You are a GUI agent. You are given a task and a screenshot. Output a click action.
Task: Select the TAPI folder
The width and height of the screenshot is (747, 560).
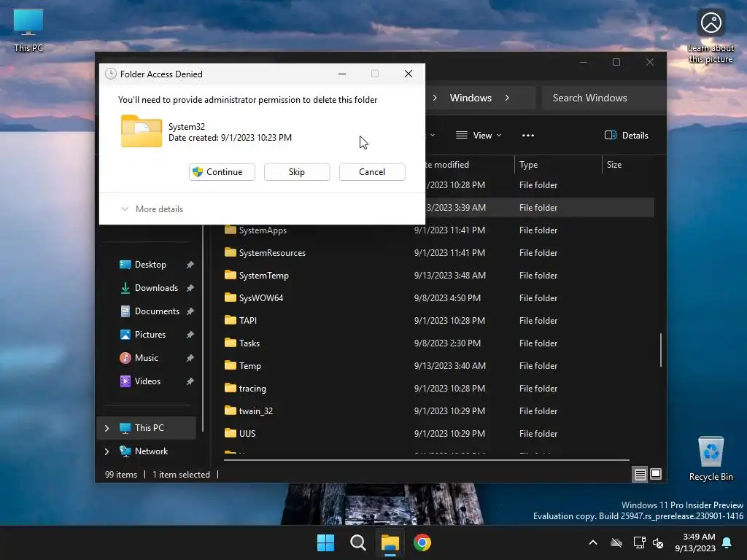coord(248,321)
